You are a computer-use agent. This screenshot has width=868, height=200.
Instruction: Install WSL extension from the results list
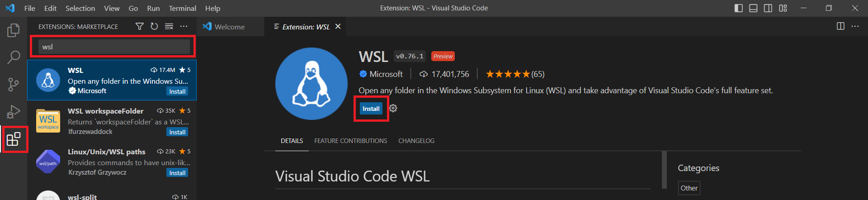(x=177, y=91)
